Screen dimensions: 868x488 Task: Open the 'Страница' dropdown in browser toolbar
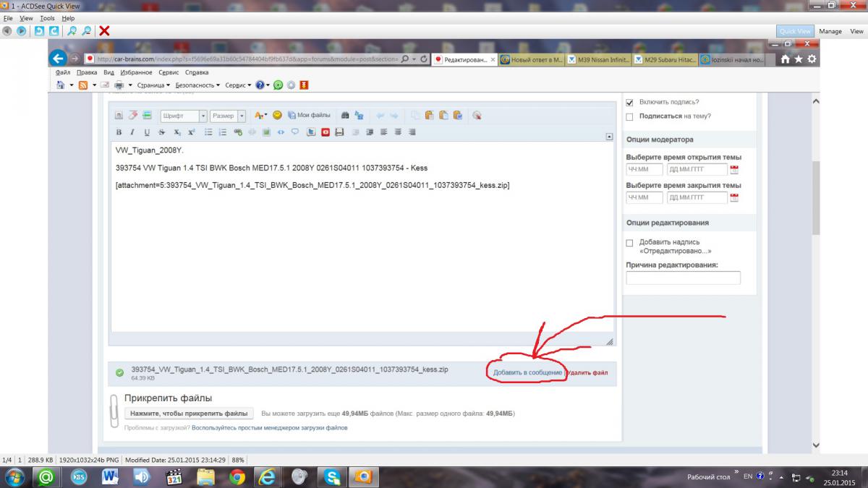tap(153, 85)
